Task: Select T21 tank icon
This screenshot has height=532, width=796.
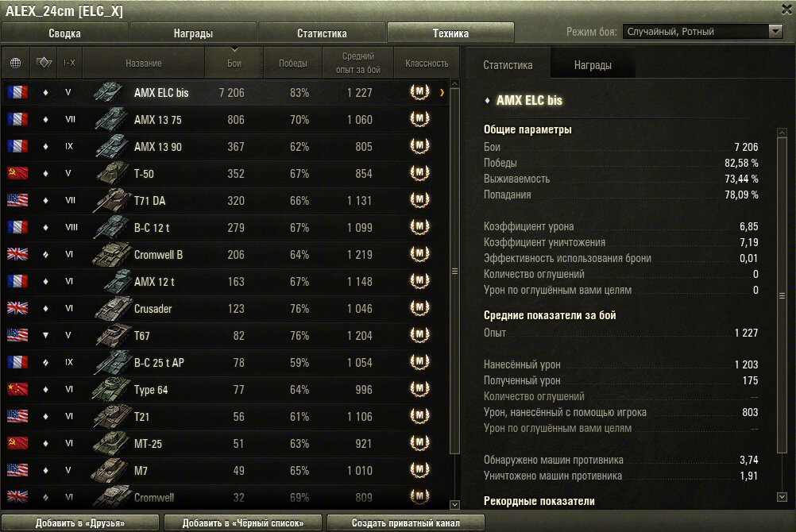Action: [112, 416]
